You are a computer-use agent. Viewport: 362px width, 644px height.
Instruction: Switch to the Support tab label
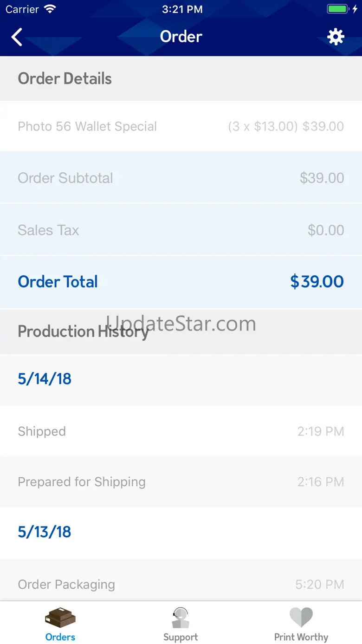181,637
